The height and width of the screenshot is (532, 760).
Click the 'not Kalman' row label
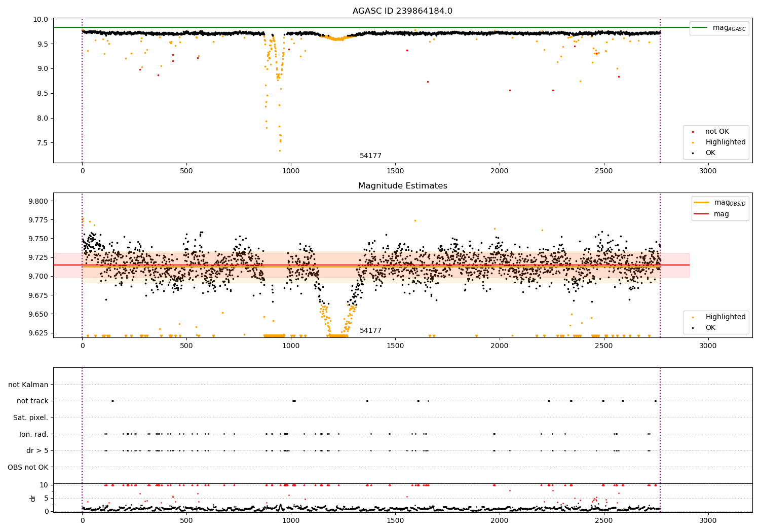click(x=28, y=385)
